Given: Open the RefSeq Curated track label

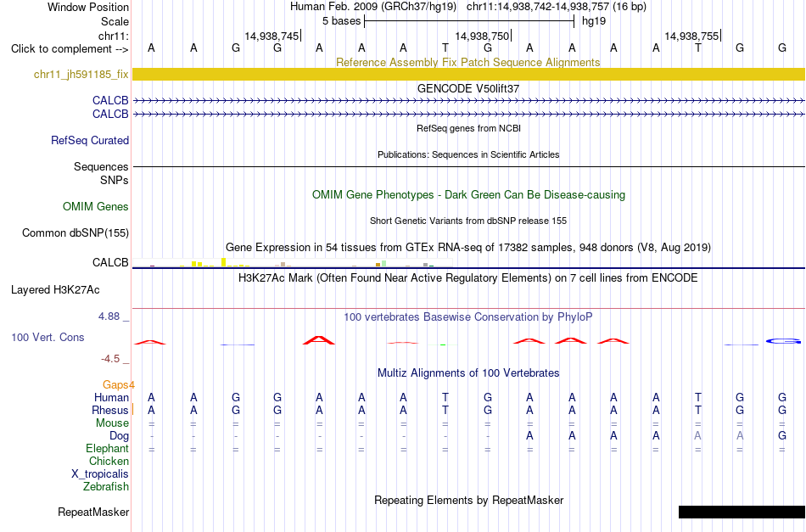Looking at the screenshot, I should point(90,140).
